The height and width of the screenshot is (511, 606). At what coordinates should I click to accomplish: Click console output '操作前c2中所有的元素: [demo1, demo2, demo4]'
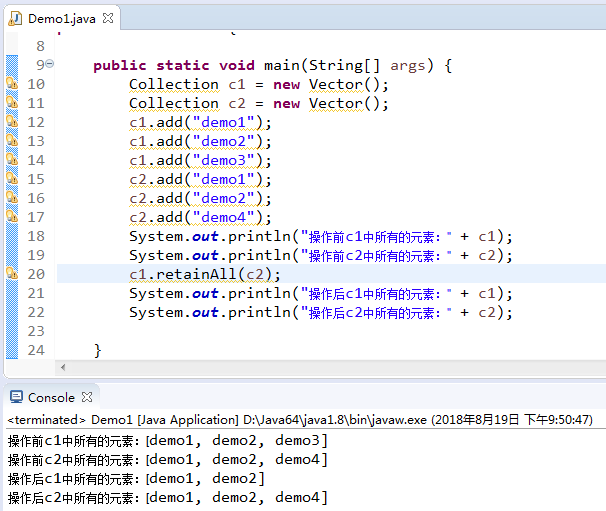(x=168, y=459)
